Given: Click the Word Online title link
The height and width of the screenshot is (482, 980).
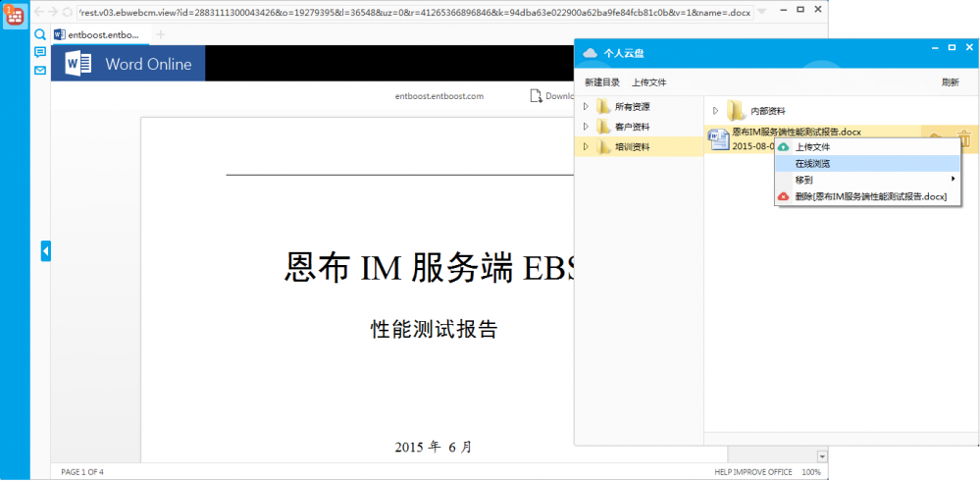Looking at the screenshot, I should [148, 64].
